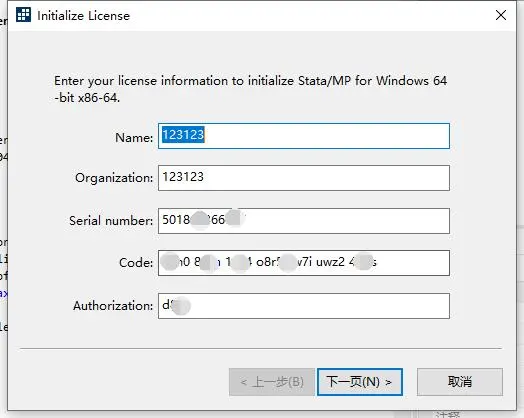This screenshot has width=524, height=418.
Task: Go to the next page with 下一页(N)
Action: (x=360, y=382)
